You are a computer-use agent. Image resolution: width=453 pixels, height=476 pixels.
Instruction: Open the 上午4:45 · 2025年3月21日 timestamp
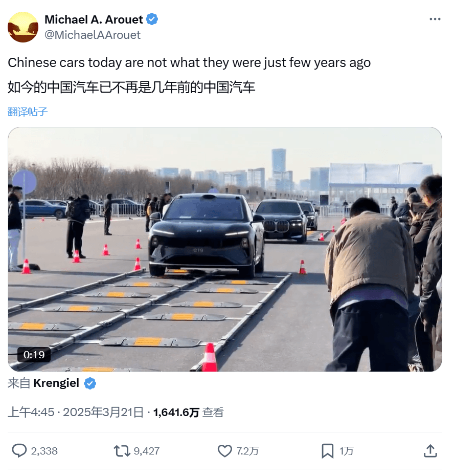(76, 412)
